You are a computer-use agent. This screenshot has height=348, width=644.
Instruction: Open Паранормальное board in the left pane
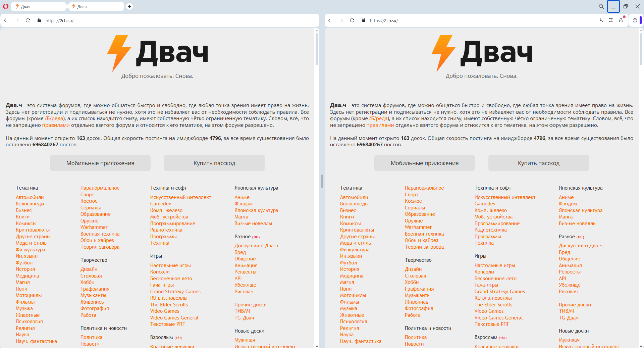pos(100,188)
